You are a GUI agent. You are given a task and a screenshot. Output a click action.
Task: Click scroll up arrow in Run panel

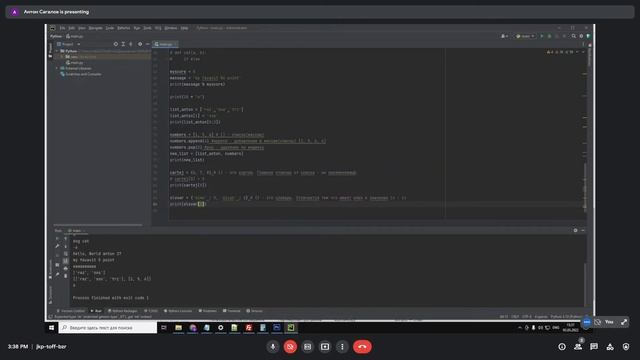pos(66,239)
